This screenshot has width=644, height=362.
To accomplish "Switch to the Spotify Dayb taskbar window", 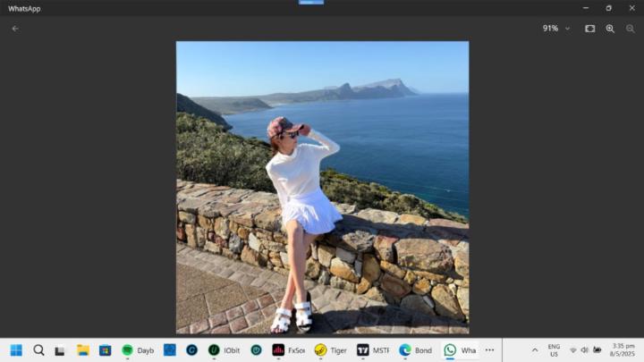I will 138,350.
